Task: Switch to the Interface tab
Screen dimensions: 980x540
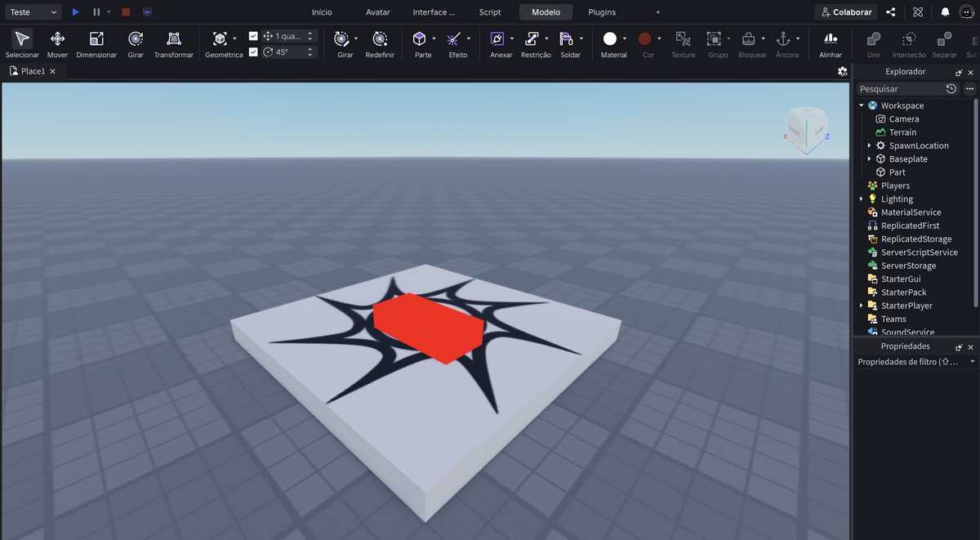Action: pyautogui.click(x=434, y=12)
